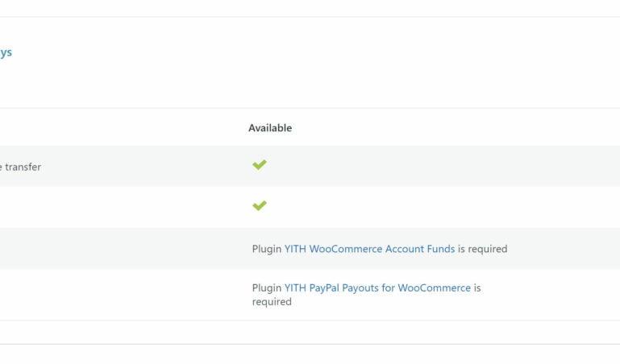Click the empty strip below the gateways table
The height and width of the screenshot is (364, 620).
tap(310, 333)
